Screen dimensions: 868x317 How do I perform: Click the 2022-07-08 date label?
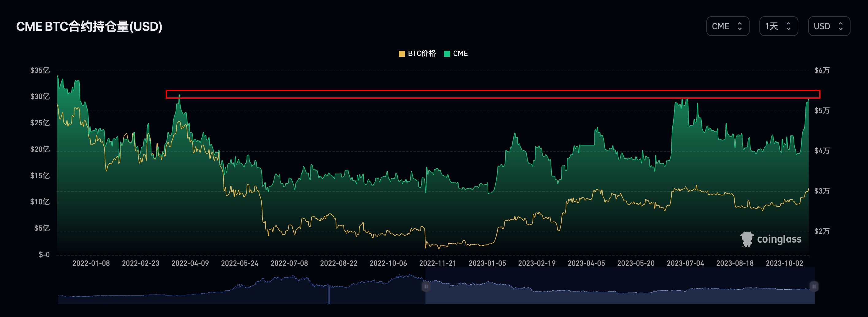[289, 263]
